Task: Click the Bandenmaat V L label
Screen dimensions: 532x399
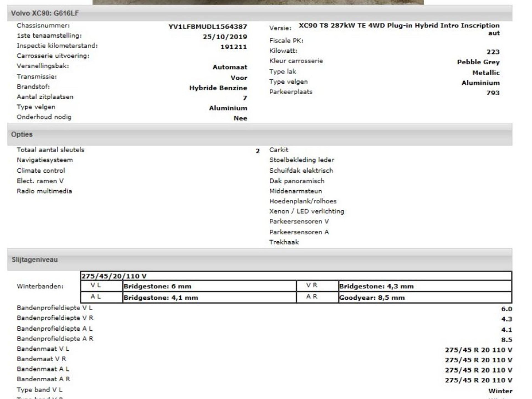Action: point(43,349)
